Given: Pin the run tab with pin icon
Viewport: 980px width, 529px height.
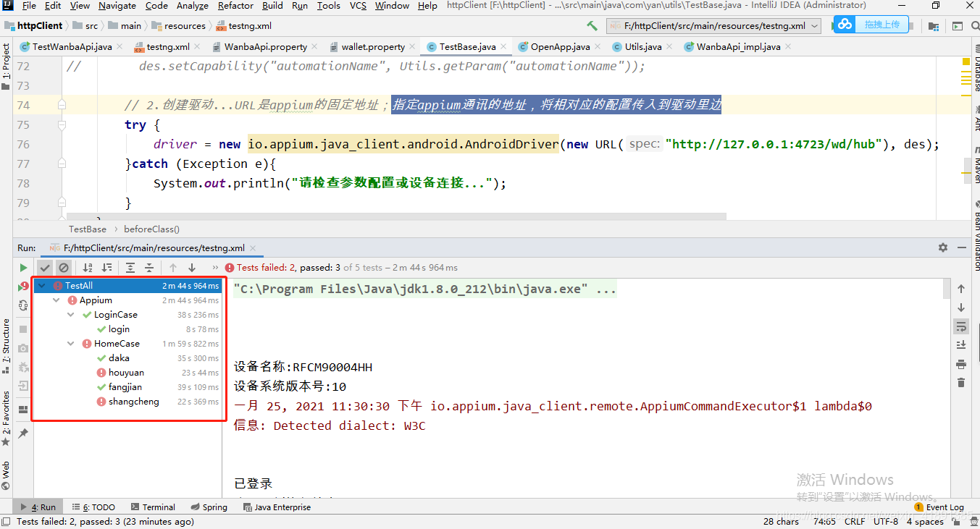Looking at the screenshot, I should click(23, 433).
